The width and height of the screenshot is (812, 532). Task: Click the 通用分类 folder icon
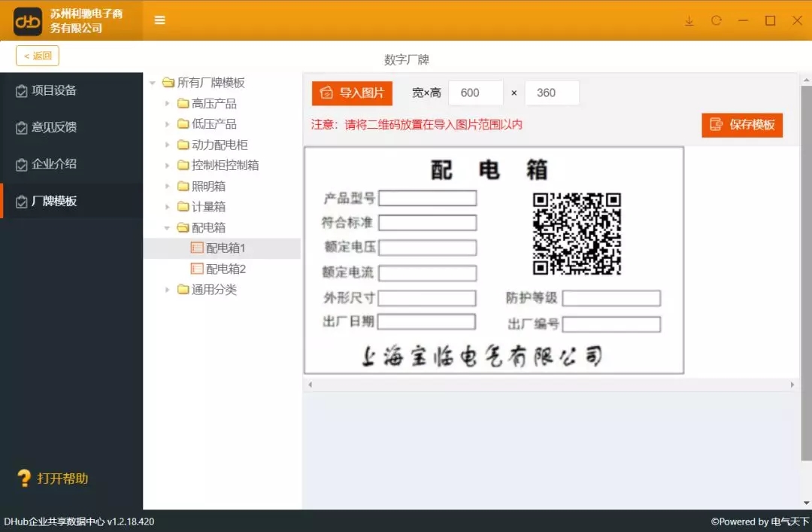[x=183, y=289]
